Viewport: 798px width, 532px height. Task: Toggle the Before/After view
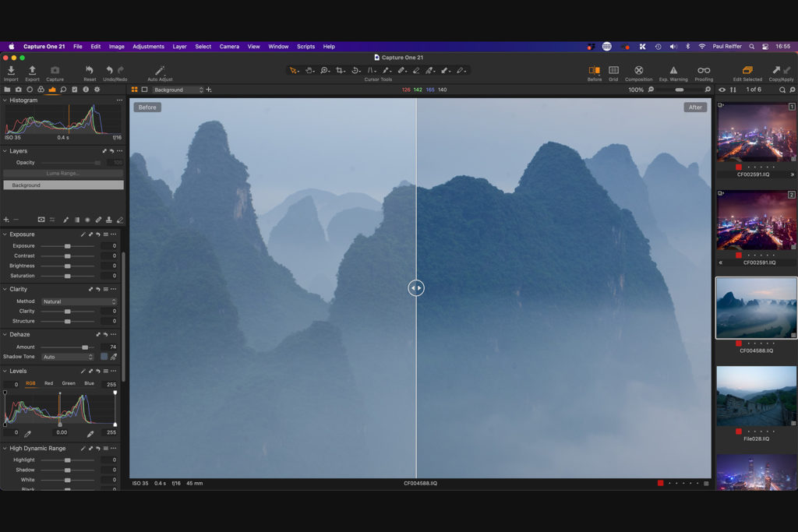click(x=594, y=70)
